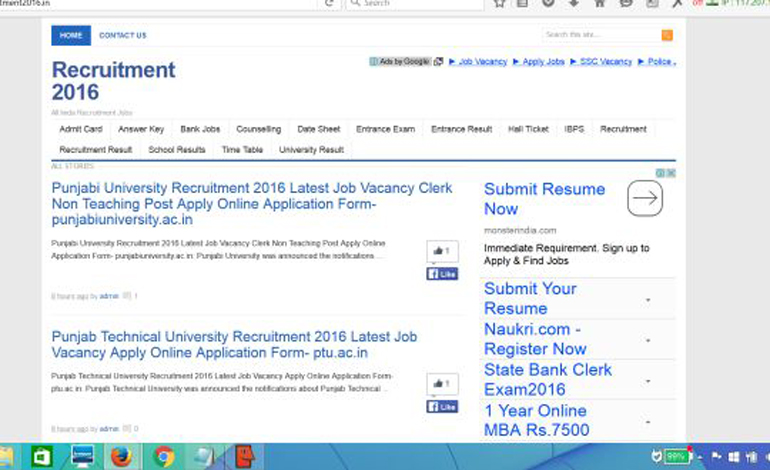Open the red app icon in the taskbar

[x=244, y=456]
